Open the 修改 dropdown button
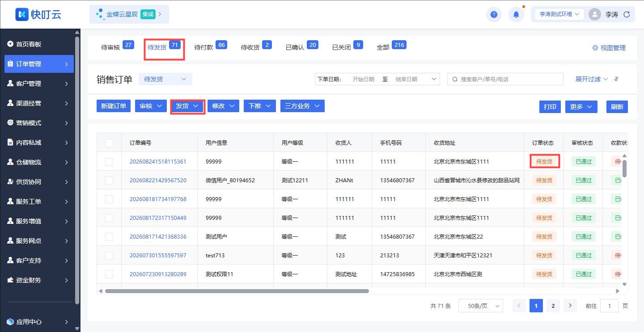The image size is (644, 332). click(x=223, y=106)
